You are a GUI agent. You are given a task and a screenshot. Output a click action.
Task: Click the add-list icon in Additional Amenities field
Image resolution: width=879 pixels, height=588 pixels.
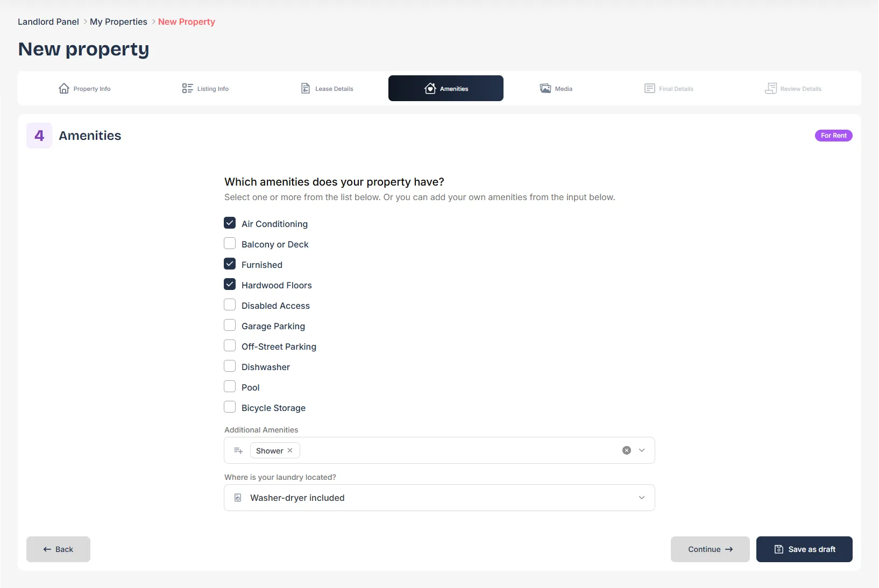[238, 450]
